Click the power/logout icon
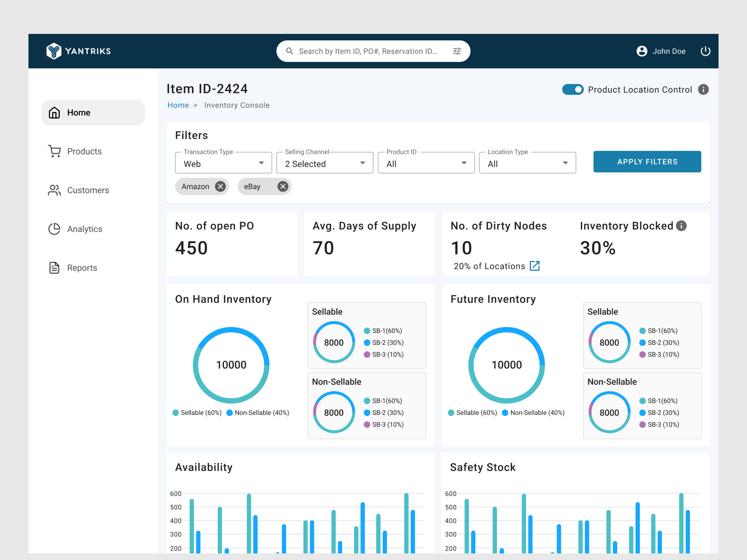The width and height of the screenshot is (747, 560). (705, 51)
